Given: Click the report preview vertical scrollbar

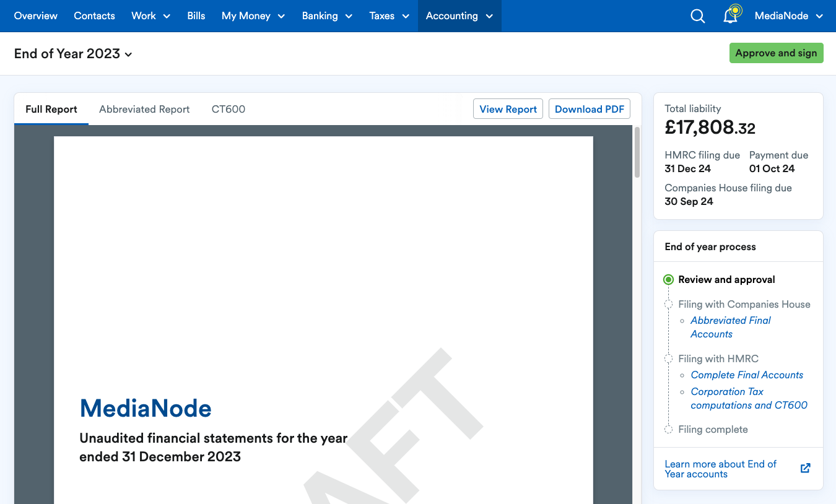Looking at the screenshot, I should coord(637,152).
